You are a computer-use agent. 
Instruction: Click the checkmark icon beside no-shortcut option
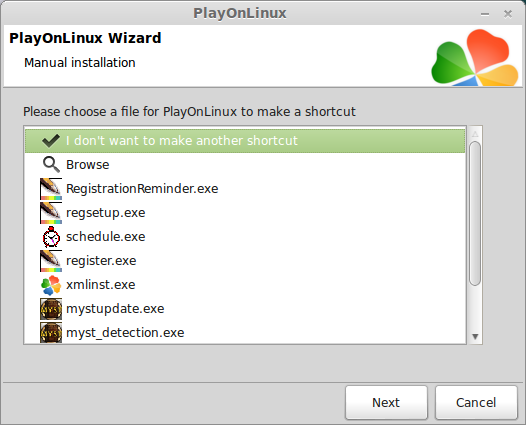(x=51, y=141)
